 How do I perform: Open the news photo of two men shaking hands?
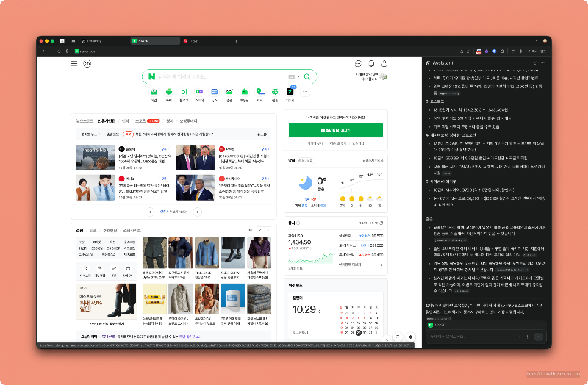coord(196,157)
